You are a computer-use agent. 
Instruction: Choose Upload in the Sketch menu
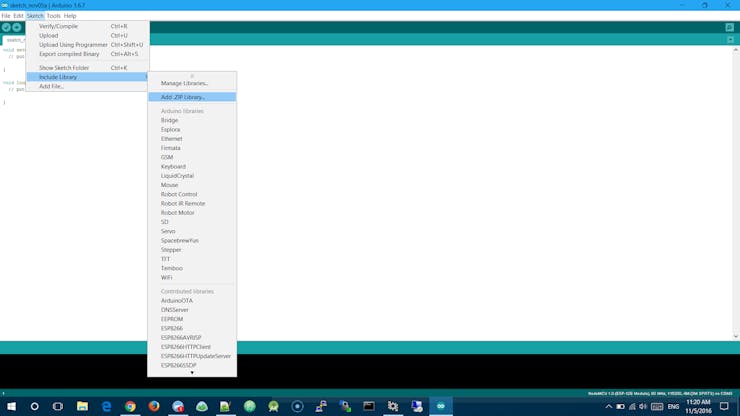pos(88,35)
